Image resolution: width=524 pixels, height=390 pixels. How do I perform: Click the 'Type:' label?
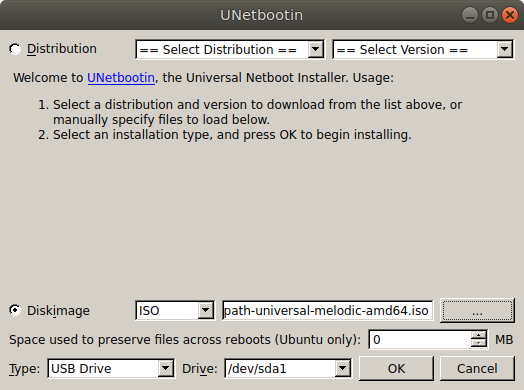(x=24, y=369)
